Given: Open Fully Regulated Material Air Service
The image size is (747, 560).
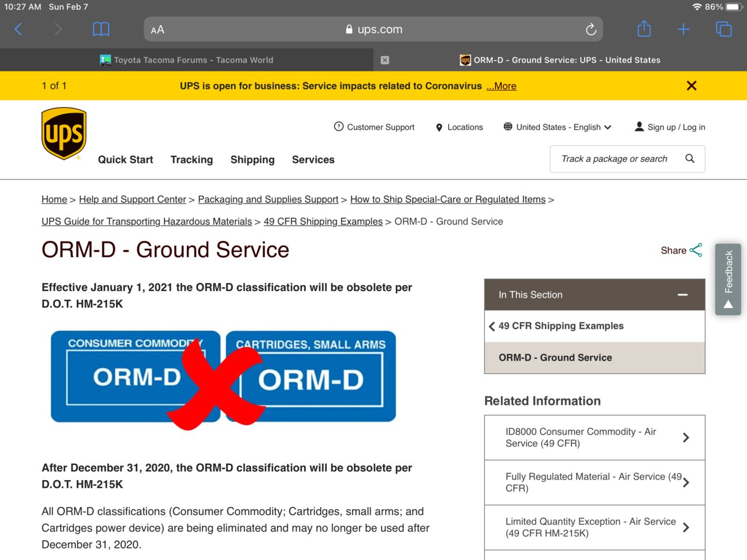Looking at the screenshot, I should [595, 482].
